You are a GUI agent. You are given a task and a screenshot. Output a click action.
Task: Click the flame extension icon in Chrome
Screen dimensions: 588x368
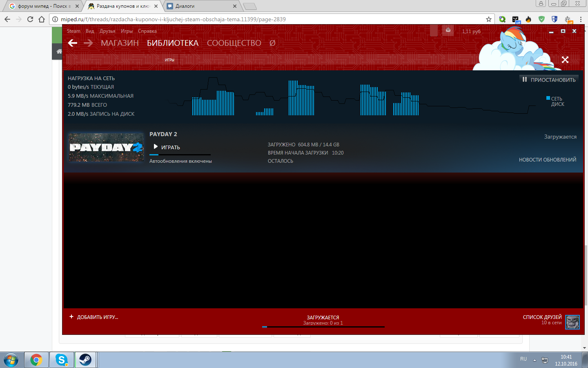click(528, 19)
